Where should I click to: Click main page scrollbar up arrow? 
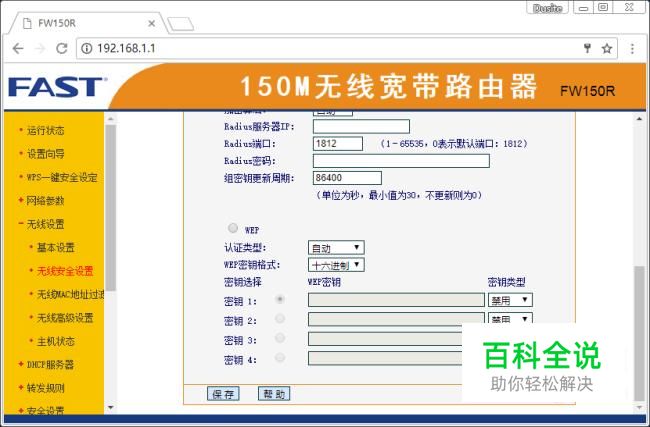click(x=639, y=119)
